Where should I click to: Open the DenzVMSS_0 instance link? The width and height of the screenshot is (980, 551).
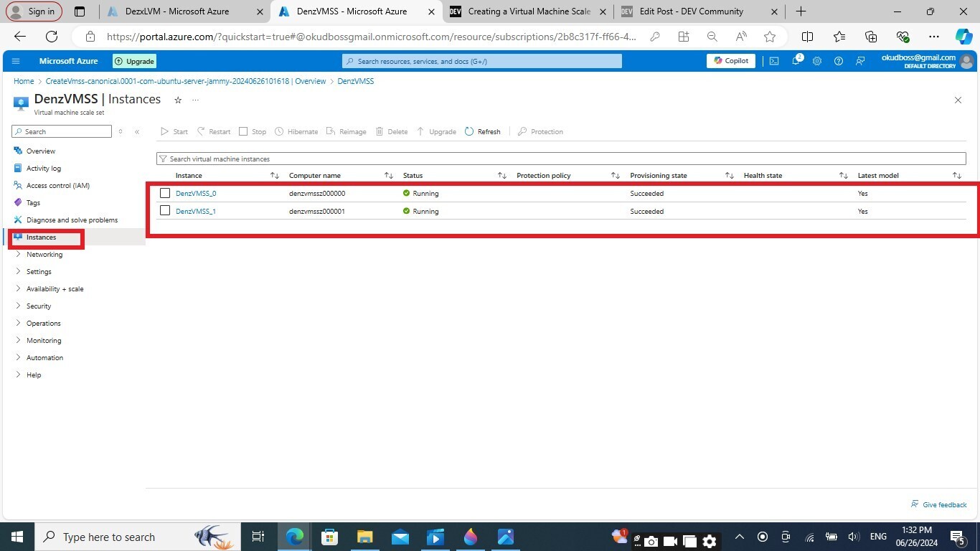pyautogui.click(x=196, y=194)
